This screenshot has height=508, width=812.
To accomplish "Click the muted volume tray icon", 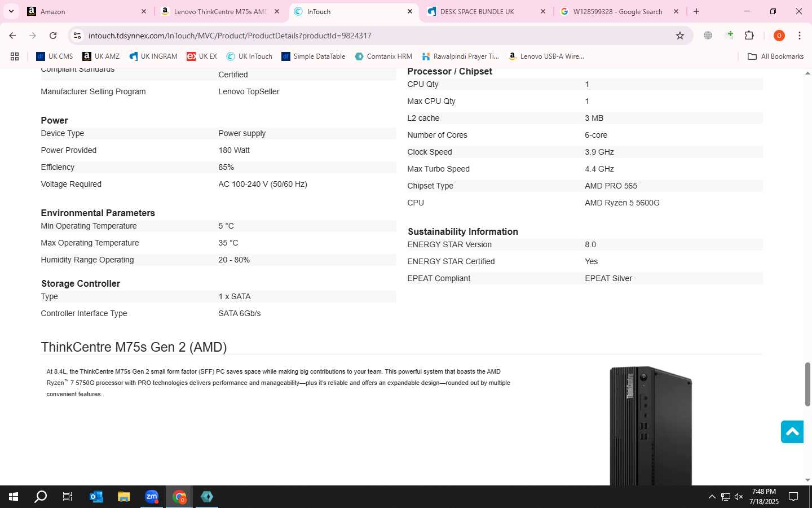I will point(739,497).
